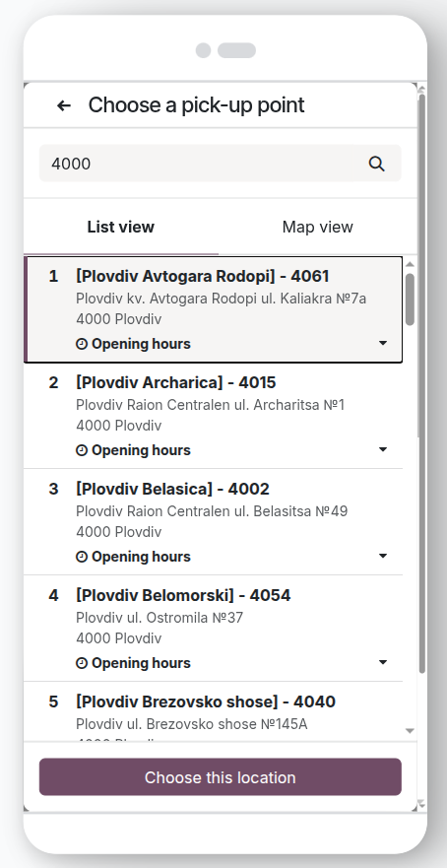
Task: Expand opening hours arrow for Plovdiv Belasica
Action: 383,556
